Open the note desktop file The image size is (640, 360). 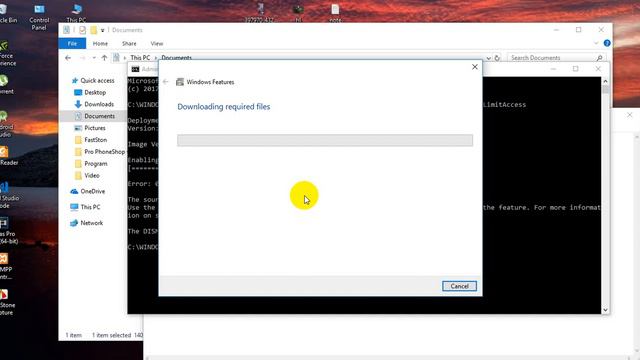click(335, 12)
